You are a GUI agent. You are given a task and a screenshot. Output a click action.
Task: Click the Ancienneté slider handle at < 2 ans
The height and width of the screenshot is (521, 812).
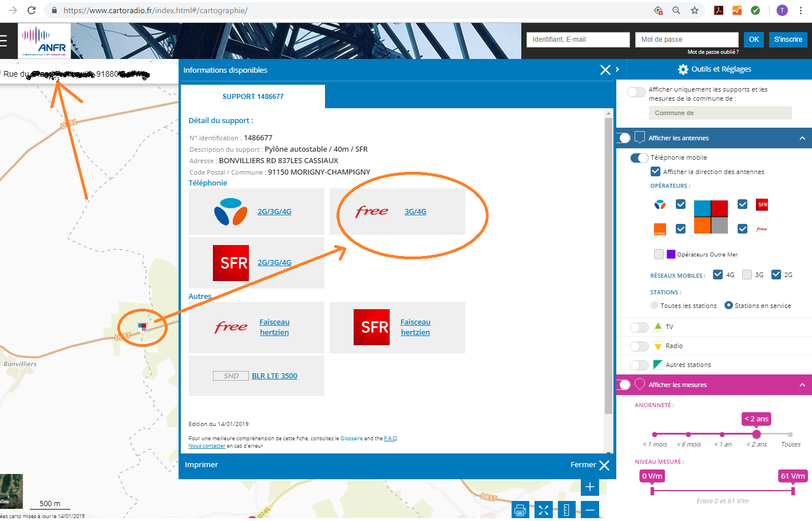coord(756,434)
